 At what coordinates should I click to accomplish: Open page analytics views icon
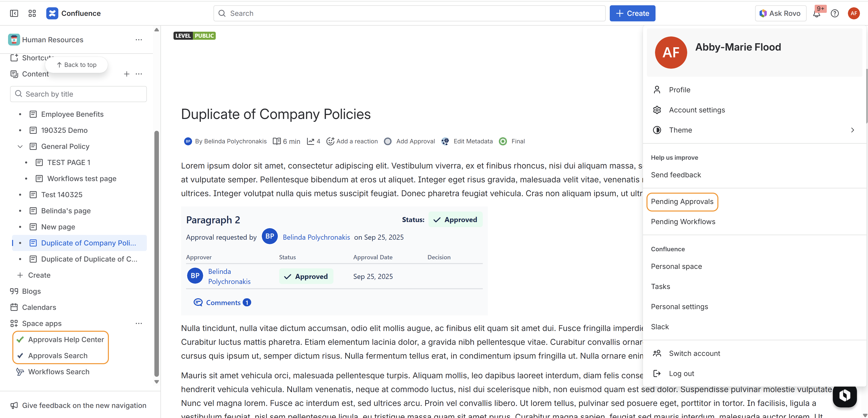[x=310, y=141]
